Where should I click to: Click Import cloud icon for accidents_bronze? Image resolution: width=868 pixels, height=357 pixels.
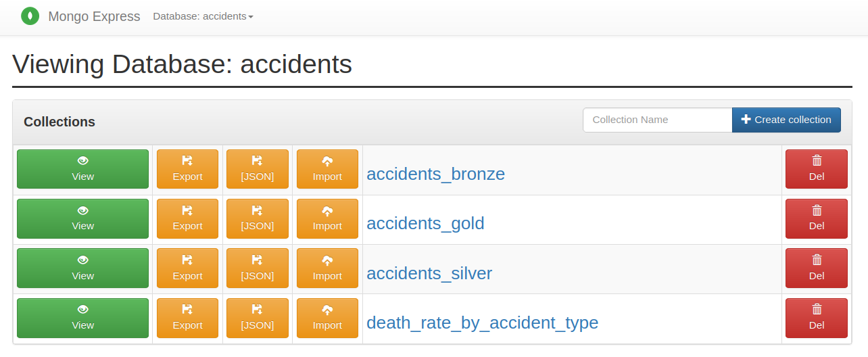pyautogui.click(x=327, y=161)
